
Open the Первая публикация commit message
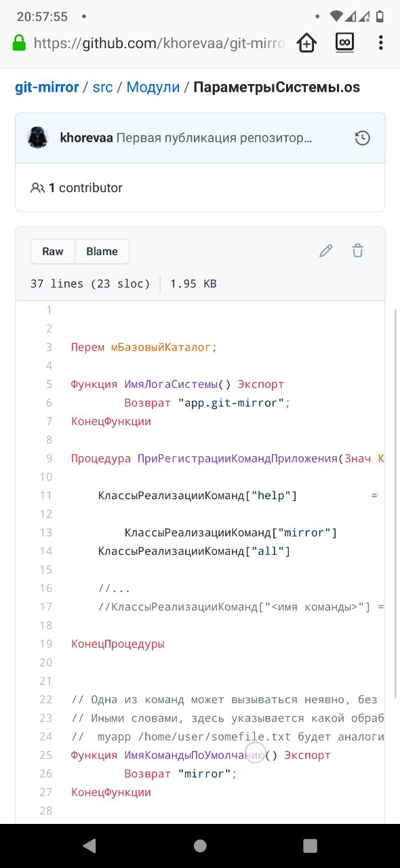point(214,138)
